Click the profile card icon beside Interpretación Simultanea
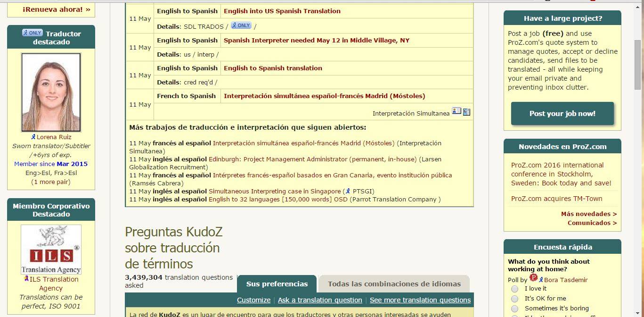The height and width of the screenshot is (317, 644). pyautogui.click(x=456, y=111)
